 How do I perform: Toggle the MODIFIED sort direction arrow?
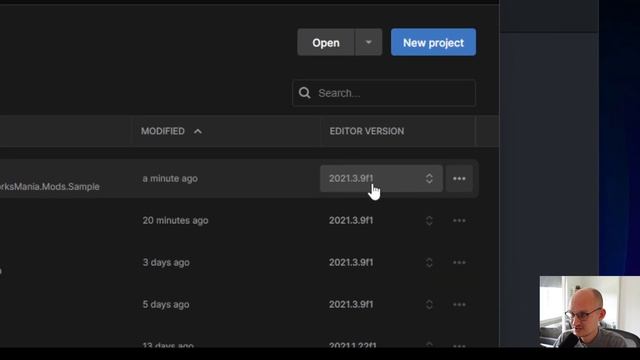coord(198,131)
